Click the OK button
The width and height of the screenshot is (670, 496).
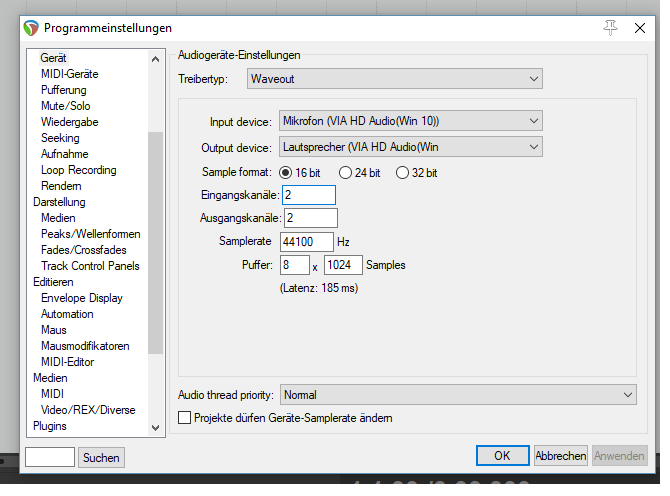502,456
